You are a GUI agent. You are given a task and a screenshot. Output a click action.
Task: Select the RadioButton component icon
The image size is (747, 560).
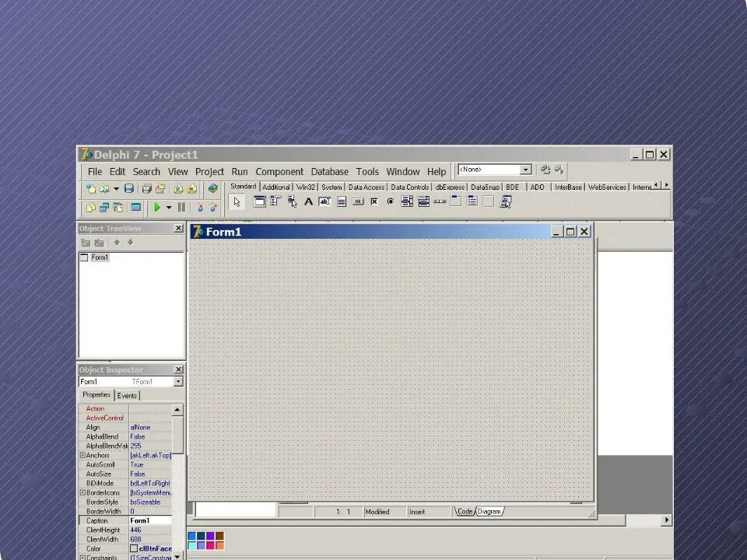[390, 201]
